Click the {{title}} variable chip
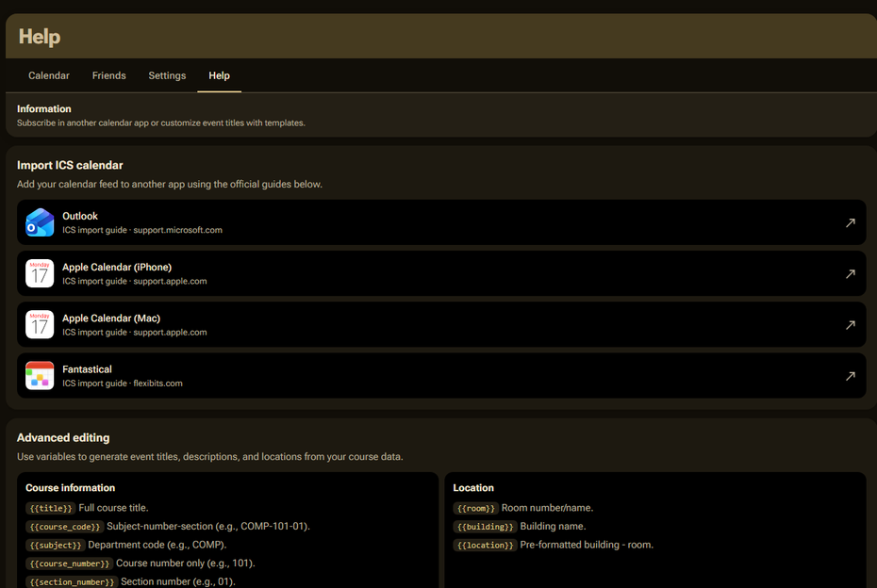 [51, 508]
